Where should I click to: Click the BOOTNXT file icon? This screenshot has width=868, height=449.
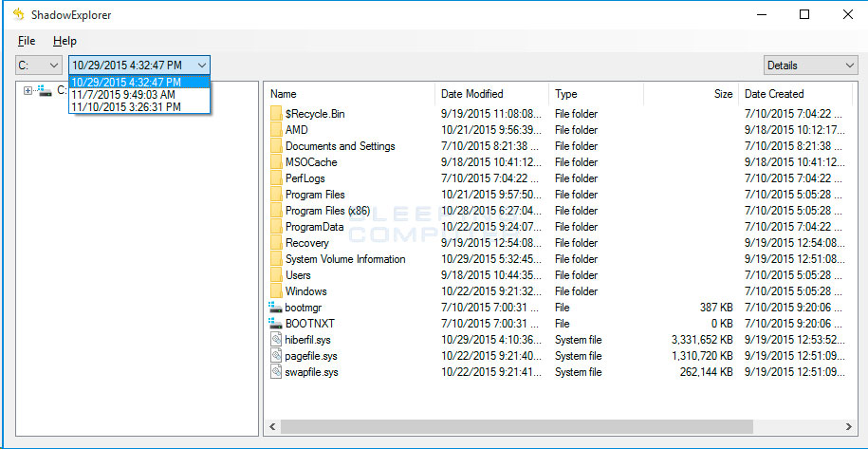coord(275,324)
